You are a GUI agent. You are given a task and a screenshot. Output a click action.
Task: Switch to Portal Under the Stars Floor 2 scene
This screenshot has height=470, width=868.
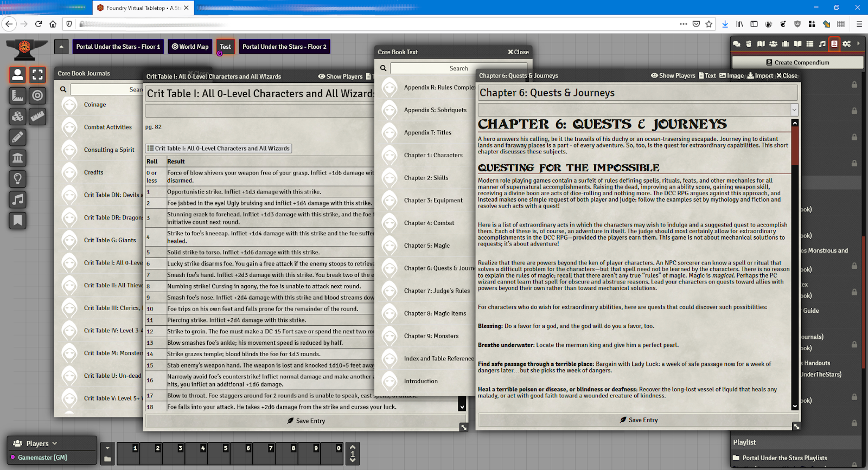[x=285, y=47]
